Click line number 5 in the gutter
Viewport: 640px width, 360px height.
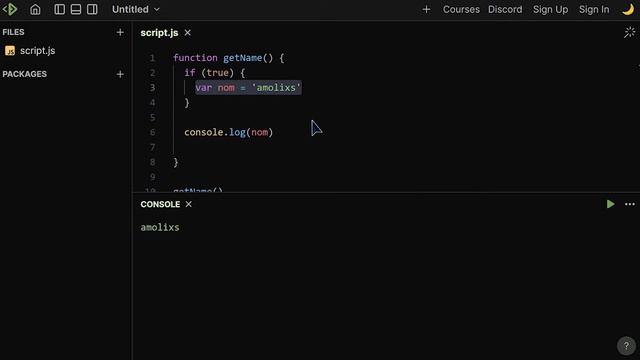pos(152,118)
